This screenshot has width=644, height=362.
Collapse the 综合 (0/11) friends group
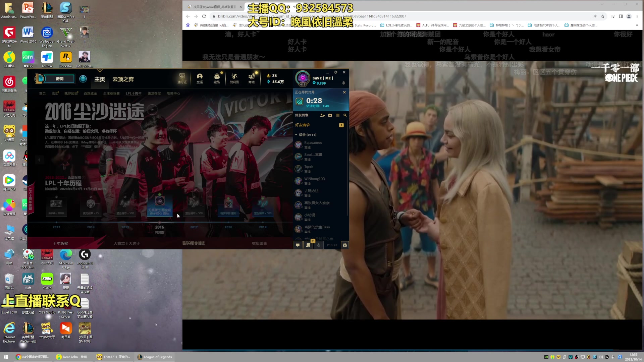(296, 135)
